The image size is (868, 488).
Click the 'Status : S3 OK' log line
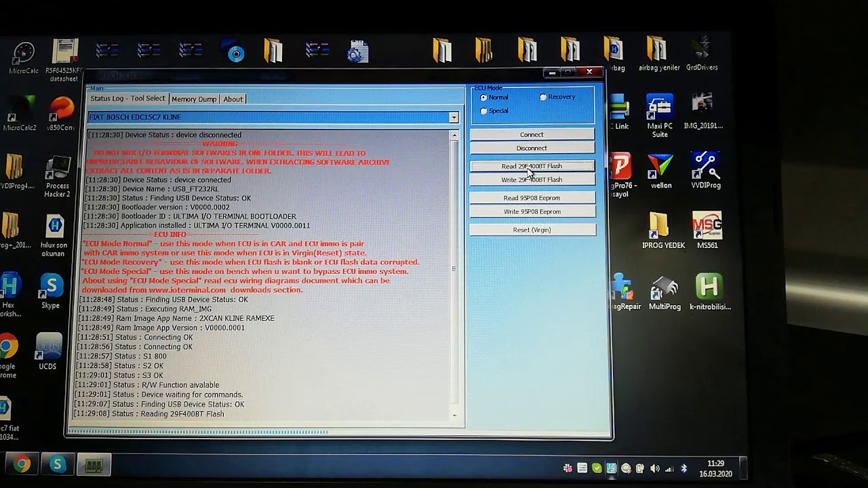point(119,375)
